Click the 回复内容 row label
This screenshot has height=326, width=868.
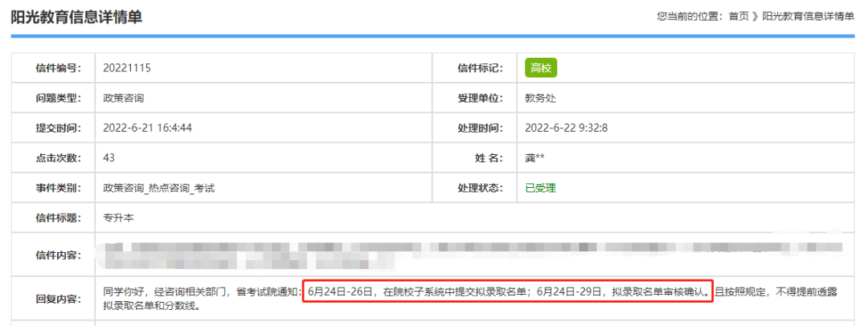pyautogui.click(x=58, y=299)
